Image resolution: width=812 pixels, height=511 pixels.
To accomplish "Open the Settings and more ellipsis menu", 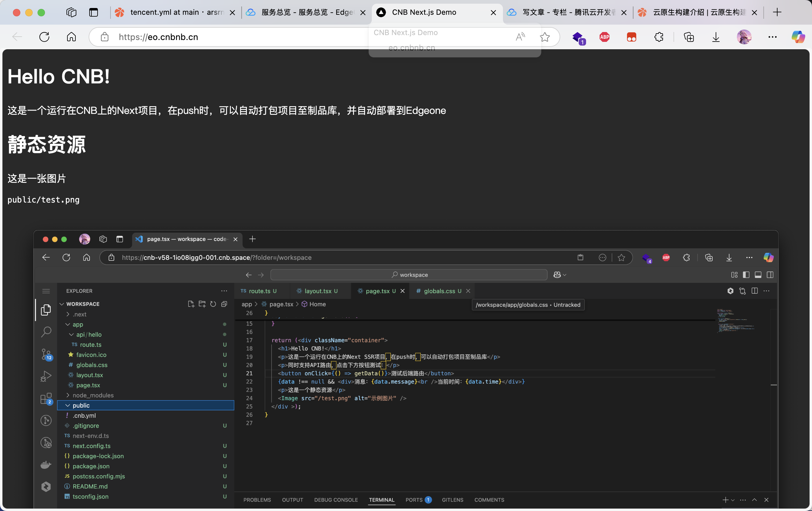I will [x=772, y=37].
